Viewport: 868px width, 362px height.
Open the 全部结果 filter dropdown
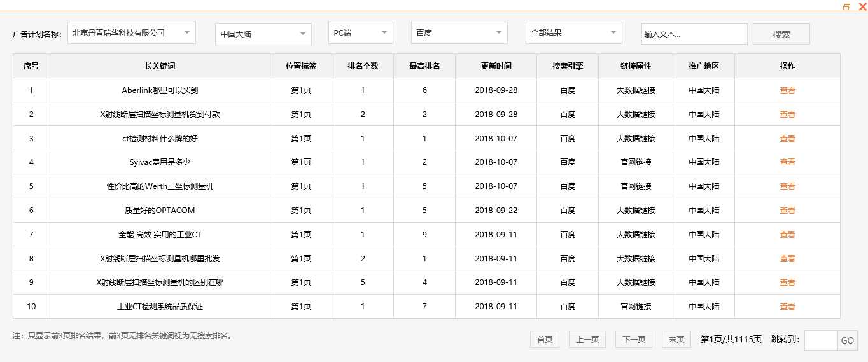click(574, 32)
